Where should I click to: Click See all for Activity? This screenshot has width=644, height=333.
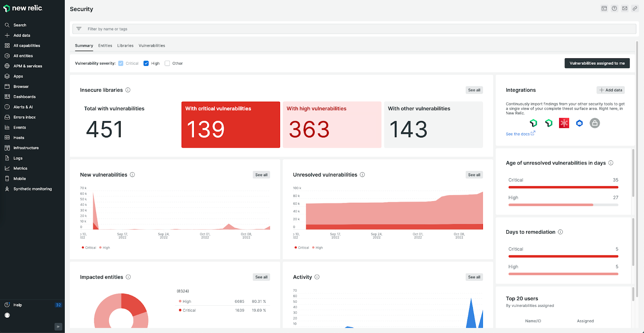tap(474, 277)
